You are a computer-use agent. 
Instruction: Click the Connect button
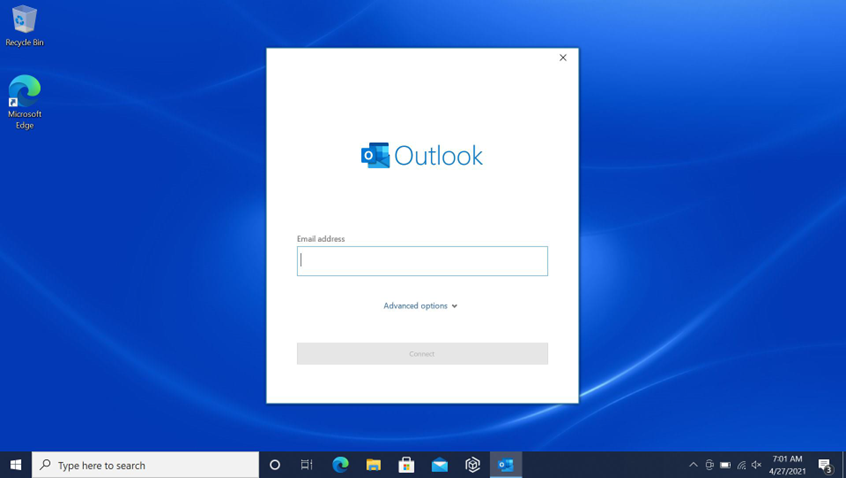click(422, 354)
